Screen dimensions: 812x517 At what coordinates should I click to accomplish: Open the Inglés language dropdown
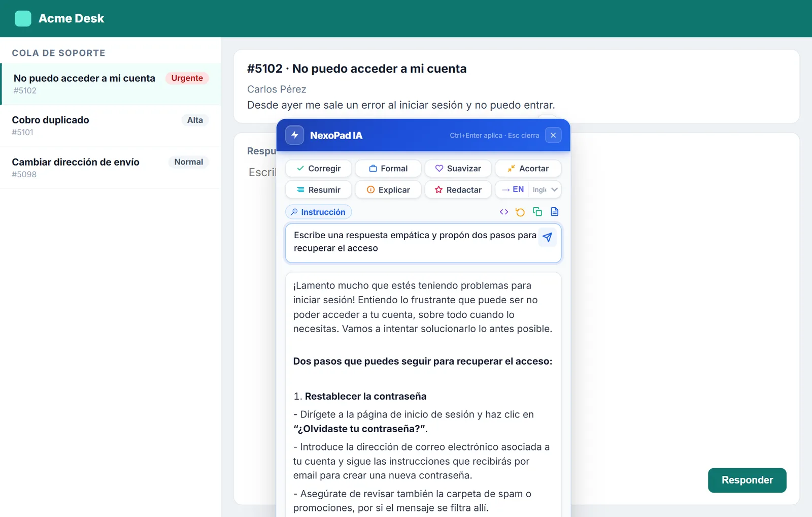tap(545, 189)
